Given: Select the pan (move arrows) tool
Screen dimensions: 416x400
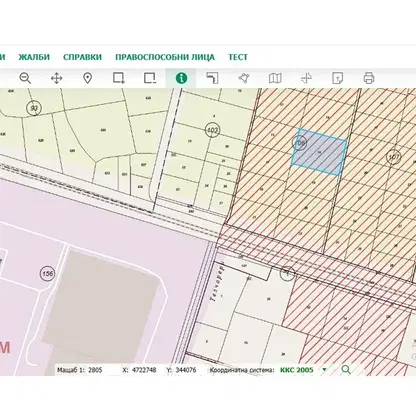Looking at the screenshot, I should coord(57,79).
